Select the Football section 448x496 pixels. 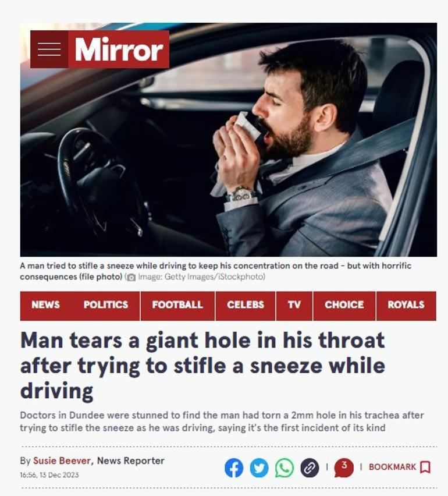coord(177,304)
